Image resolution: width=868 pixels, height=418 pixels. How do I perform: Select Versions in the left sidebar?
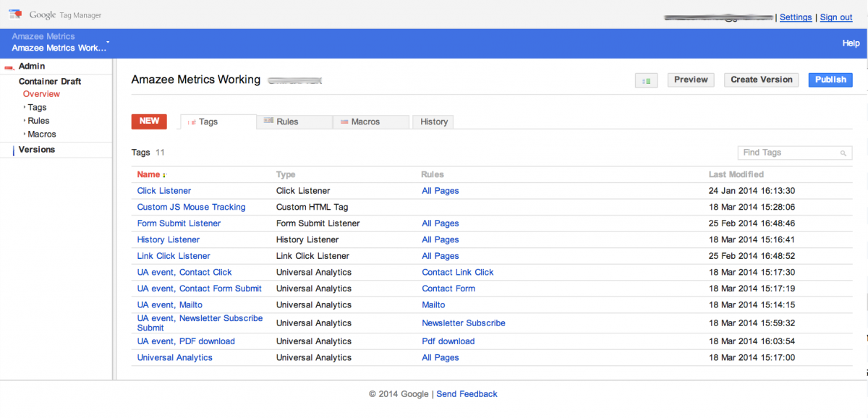(x=36, y=150)
